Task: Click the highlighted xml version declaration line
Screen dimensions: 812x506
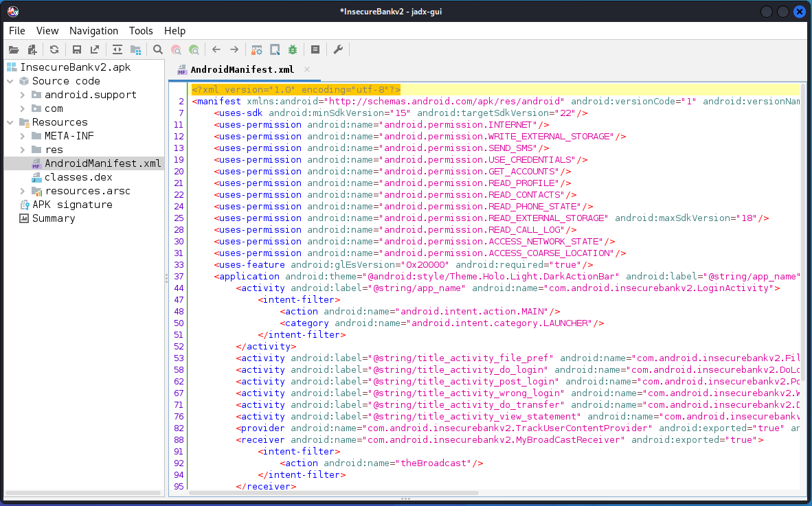Action: click(296, 89)
